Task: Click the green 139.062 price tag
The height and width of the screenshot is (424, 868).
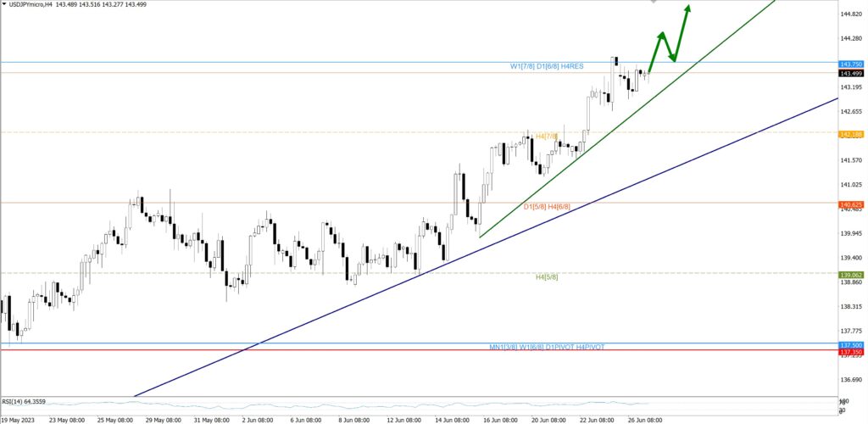Action: pos(850,275)
